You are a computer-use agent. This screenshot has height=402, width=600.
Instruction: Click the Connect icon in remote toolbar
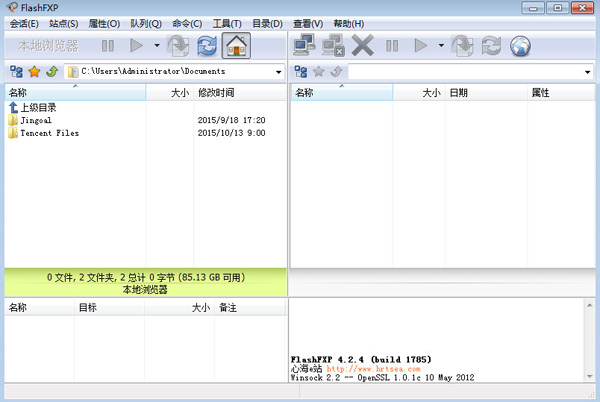click(x=305, y=46)
